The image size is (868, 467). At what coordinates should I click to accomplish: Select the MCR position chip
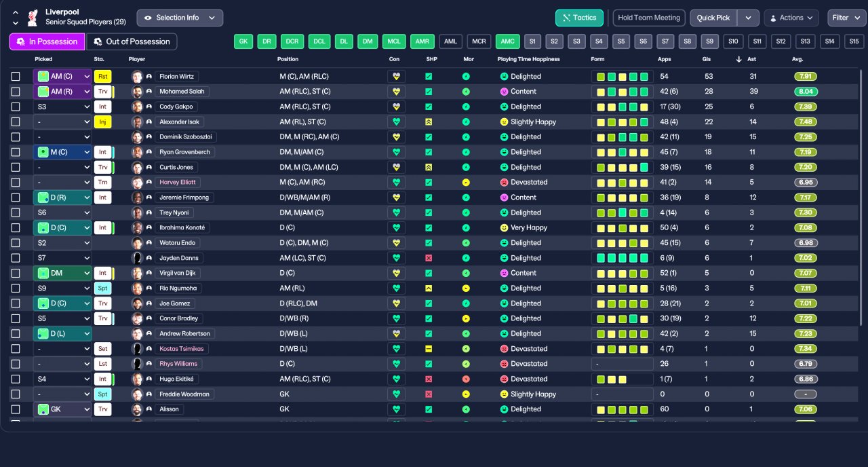[479, 41]
